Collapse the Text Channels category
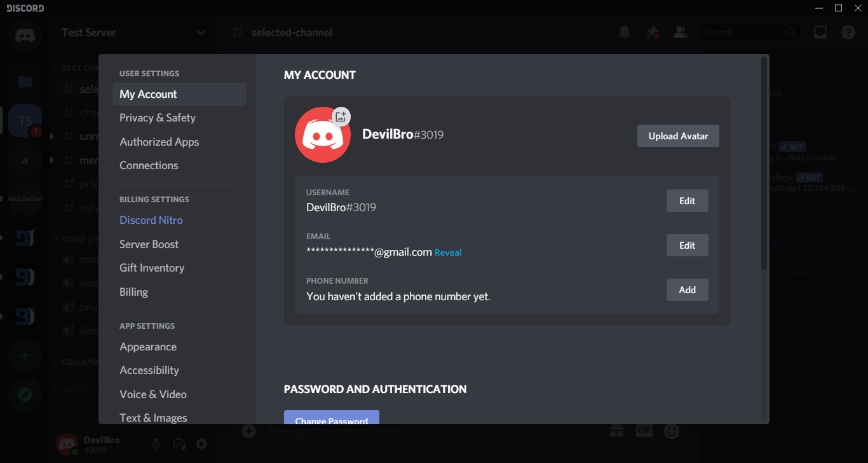The width and height of the screenshot is (868, 463). [x=76, y=68]
